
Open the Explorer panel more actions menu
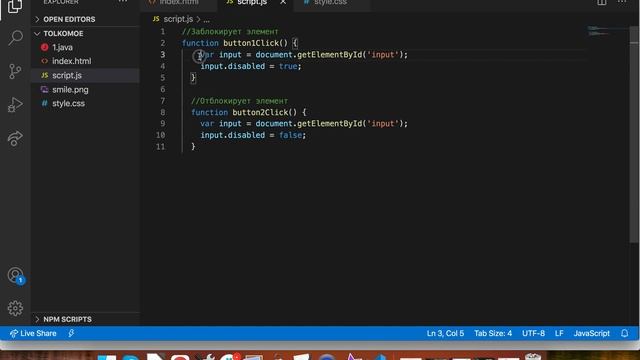pos(122,2)
